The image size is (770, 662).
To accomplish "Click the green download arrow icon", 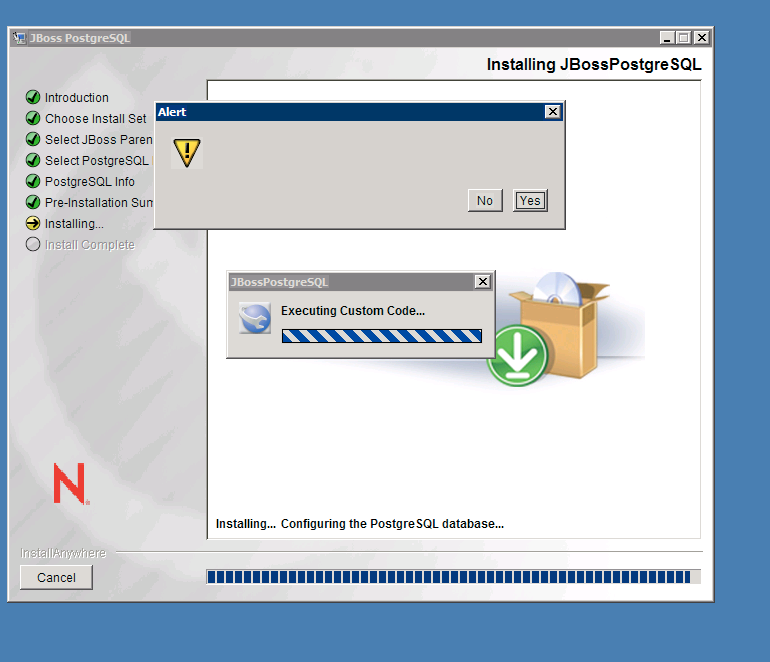I will [x=517, y=356].
